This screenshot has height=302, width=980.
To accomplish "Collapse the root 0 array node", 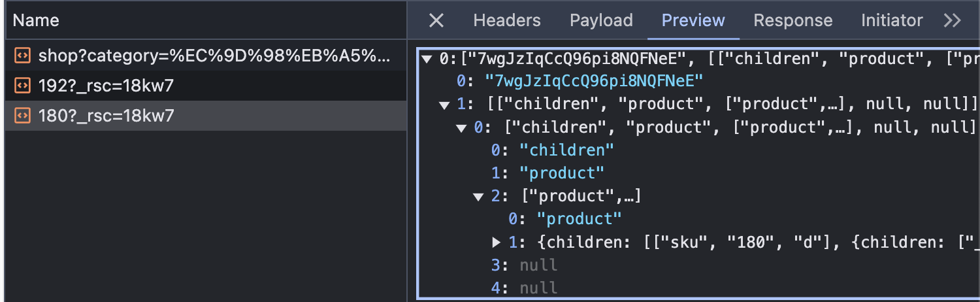I will [x=427, y=59].
